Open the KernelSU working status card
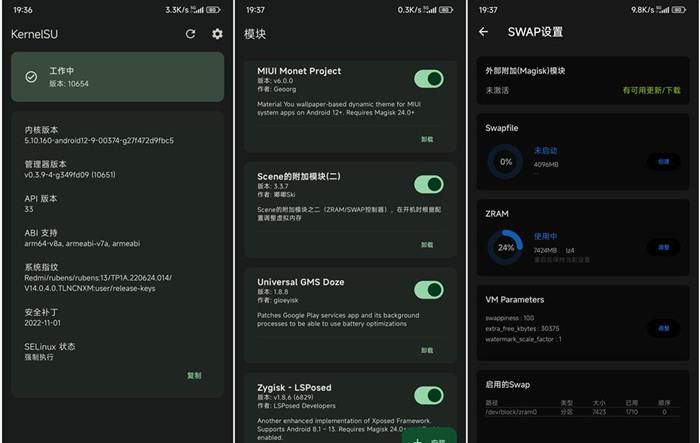 (x=117, y=77)
